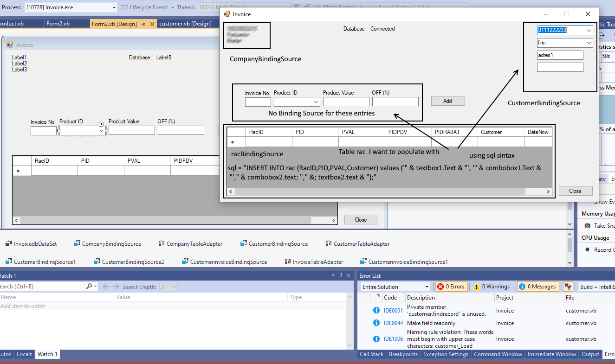Open the Immediate Window tab
The height and width of the screenshot is (364, 615).
[x=552, y=354]
